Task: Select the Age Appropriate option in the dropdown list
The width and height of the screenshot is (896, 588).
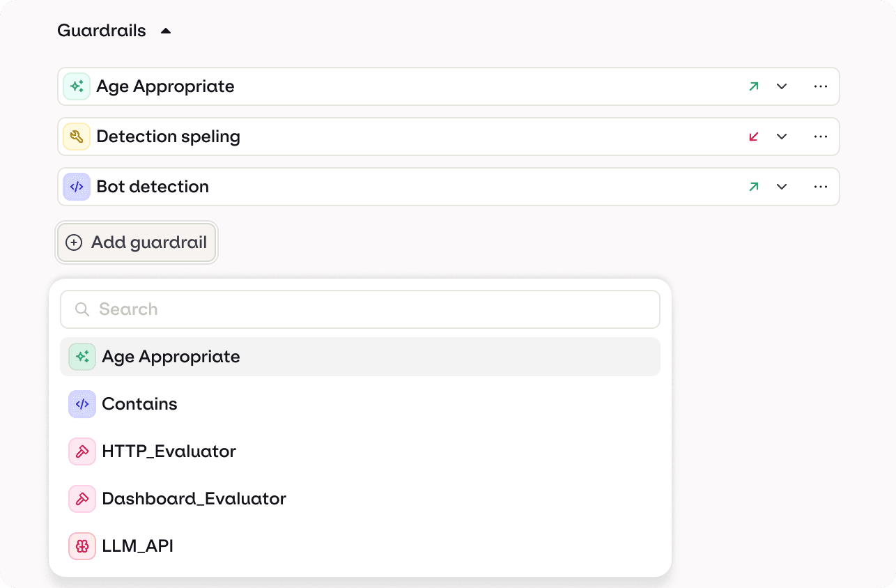Action: [171, 357]
